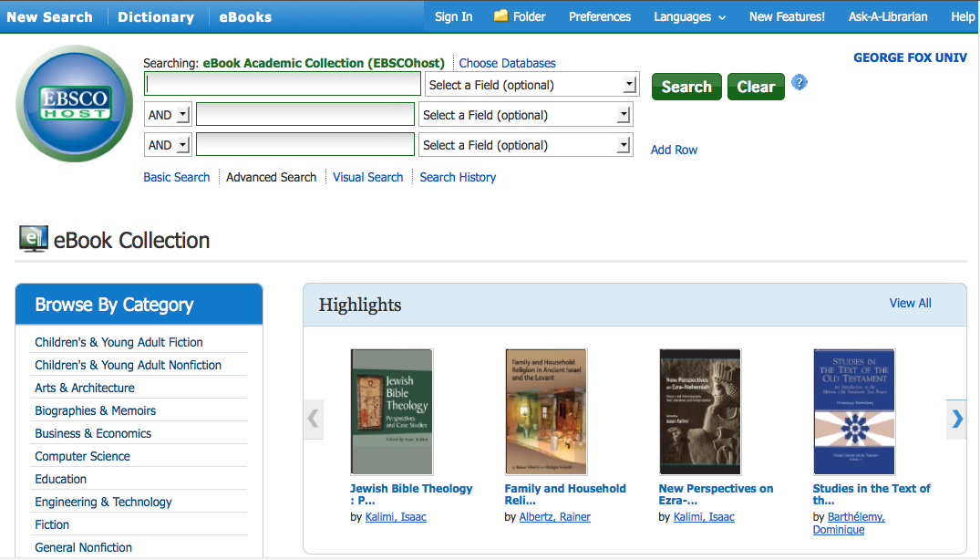The image size is (980, 560).
Task: Browse Computer Science category
Action: tap(82, 456)
